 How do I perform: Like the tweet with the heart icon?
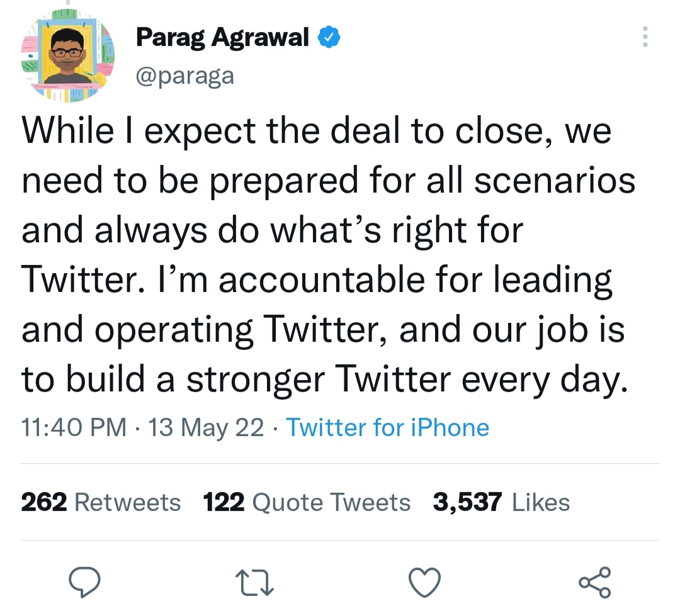(x=424, y=582)
